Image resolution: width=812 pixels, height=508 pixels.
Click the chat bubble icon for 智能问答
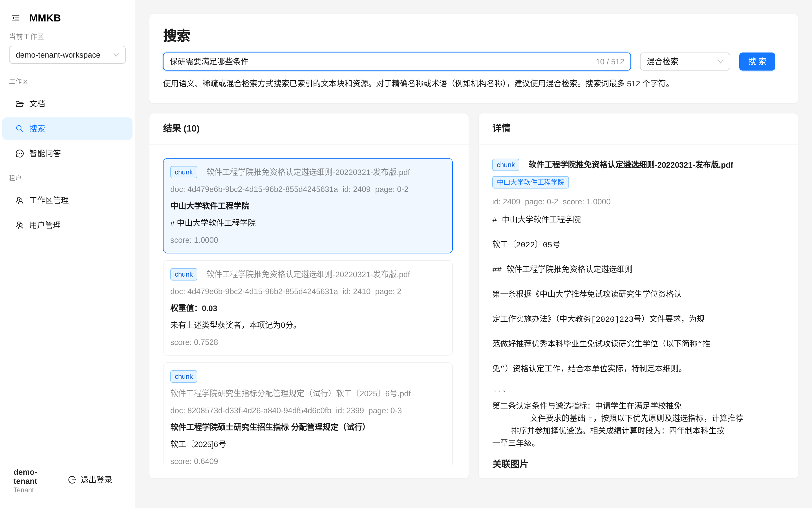pos(19,154)
